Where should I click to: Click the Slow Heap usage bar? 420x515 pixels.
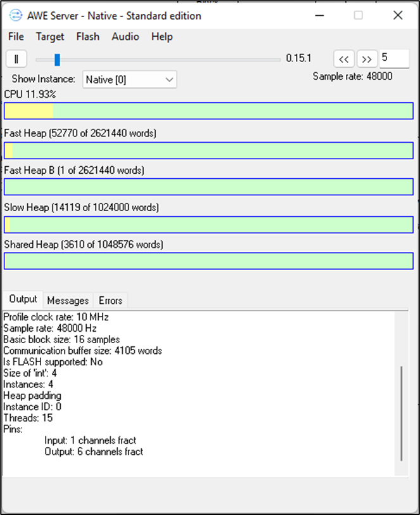click(208, 225)
